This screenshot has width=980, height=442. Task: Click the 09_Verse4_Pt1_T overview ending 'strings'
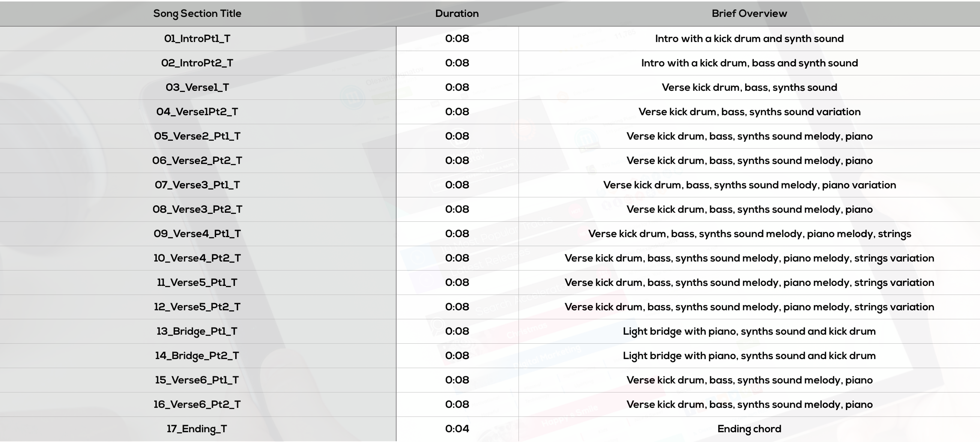click(x=749, y=234)
